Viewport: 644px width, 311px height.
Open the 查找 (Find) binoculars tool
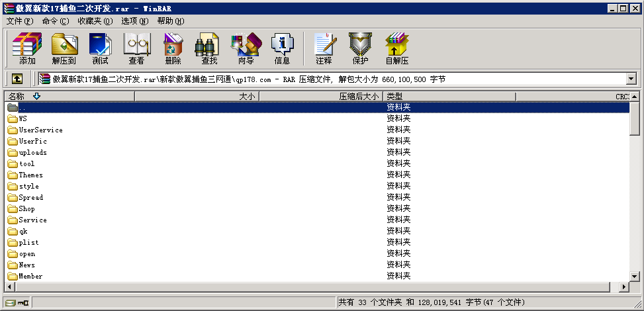point(209,48)
